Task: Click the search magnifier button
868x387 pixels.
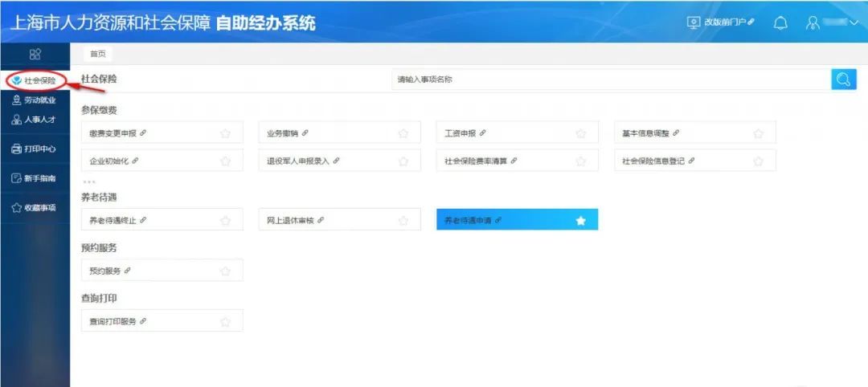Action: (x=844, y=79)
